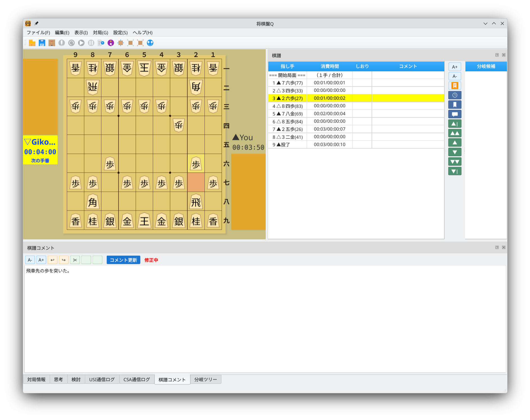The width and height of the screenshot is (530, 420).
Task: Pin the window with the pin icon
Action: pyautogui.click(x=37, y=24)
